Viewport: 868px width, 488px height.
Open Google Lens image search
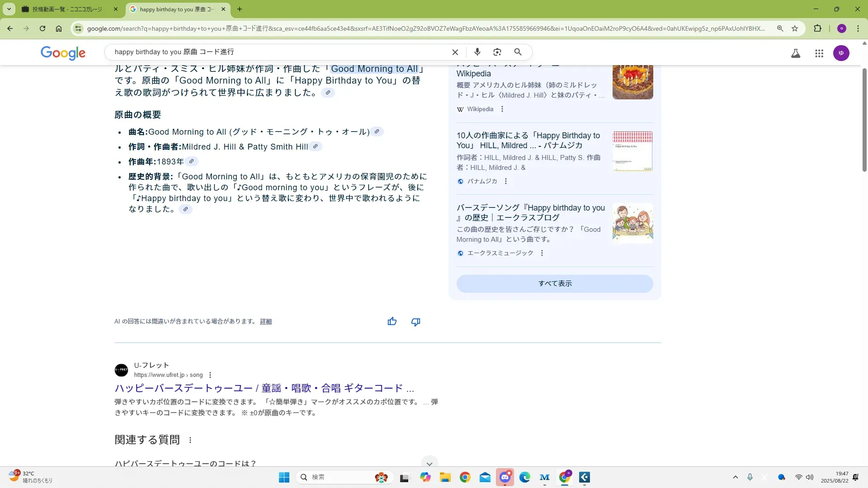[x=497, y=52]
